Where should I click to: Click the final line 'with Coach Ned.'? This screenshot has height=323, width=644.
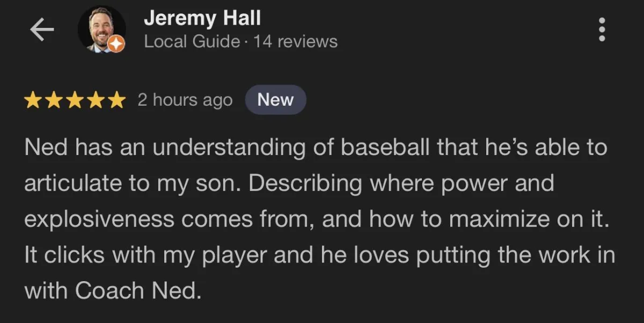pos(112,290)
